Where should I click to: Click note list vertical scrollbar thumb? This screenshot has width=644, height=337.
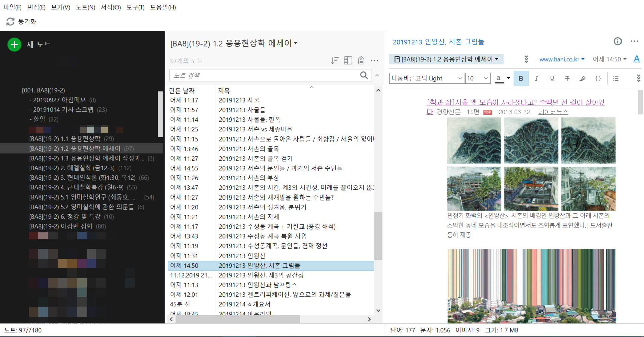pyautogui.click(x=378, y=236)
